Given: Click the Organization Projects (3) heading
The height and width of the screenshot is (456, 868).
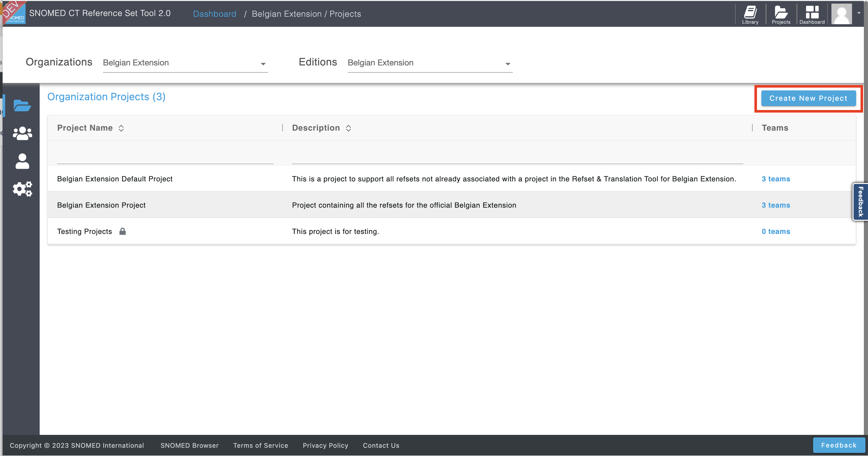Looking at the screenshot, I should coord(106,97).
